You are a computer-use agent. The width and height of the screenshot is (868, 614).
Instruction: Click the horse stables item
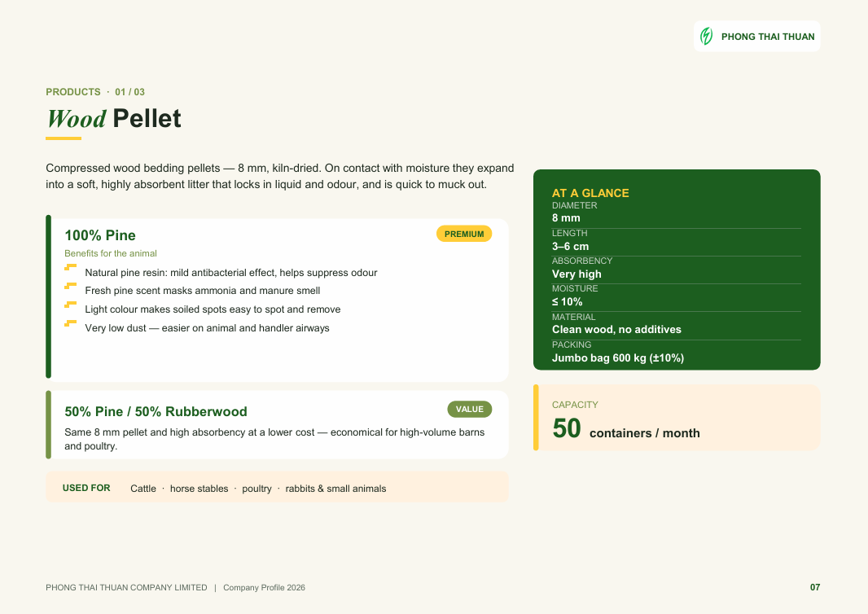(x=199, y=489)
